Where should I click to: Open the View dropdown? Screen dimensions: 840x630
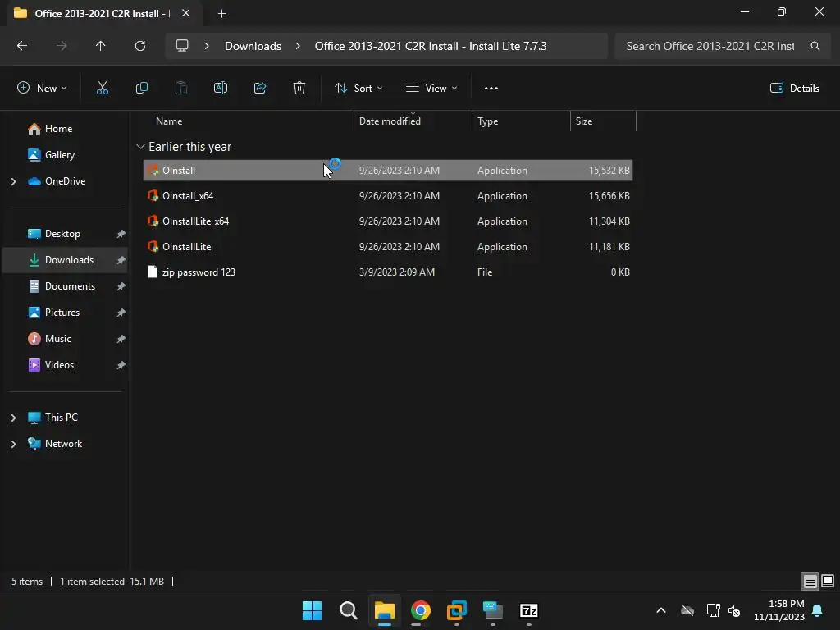click(431, 89)
